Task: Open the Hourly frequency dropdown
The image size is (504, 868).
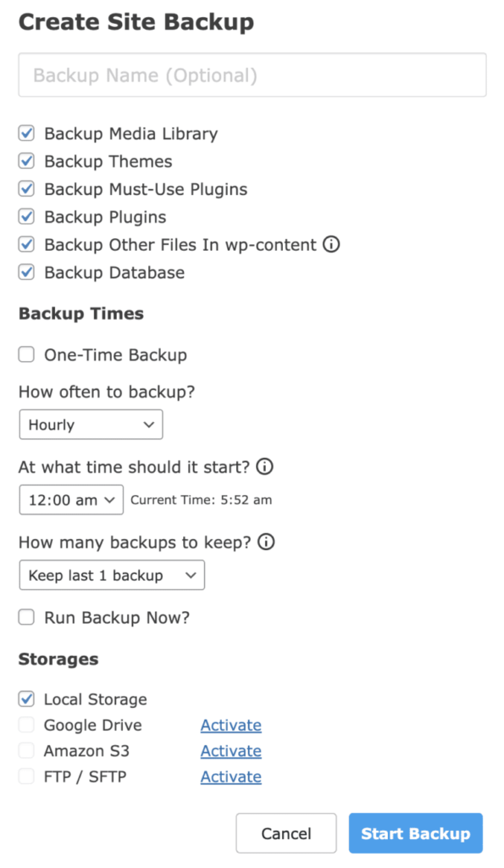Action: point(91,425)
